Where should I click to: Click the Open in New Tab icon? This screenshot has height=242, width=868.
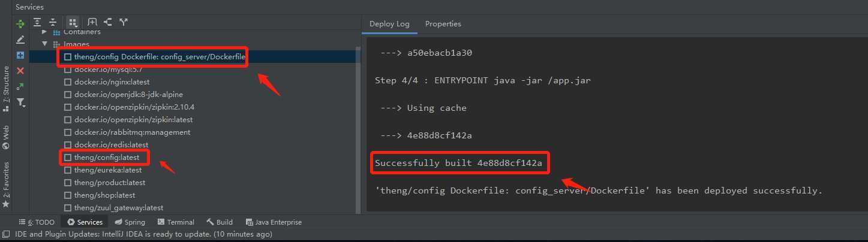[92, 22]
